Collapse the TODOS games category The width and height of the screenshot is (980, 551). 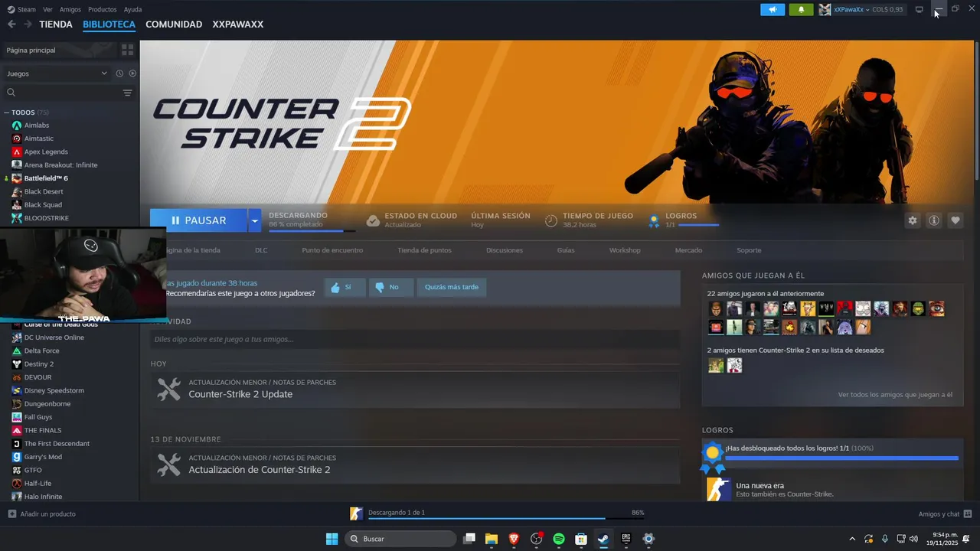pos(8,112)
